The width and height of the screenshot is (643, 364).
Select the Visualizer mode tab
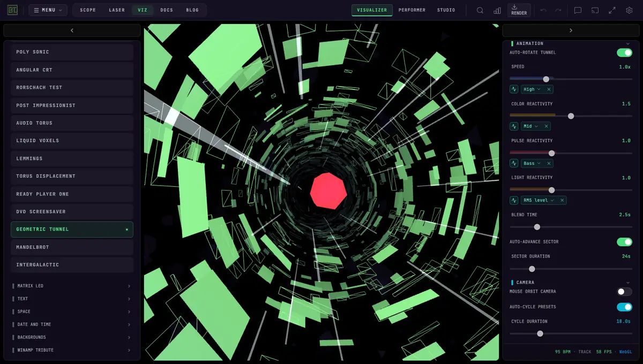click(x=372, y=10)
